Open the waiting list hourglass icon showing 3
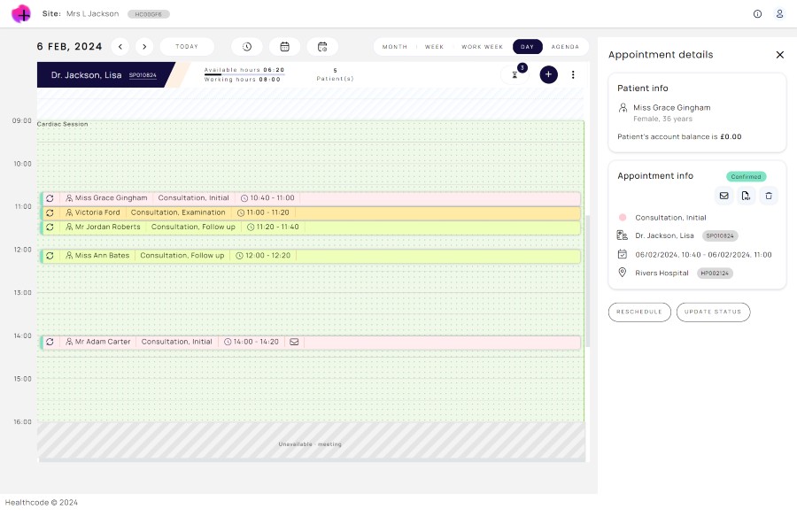The height and width of the screenshot is (532, 797). (x=515, y=75)
